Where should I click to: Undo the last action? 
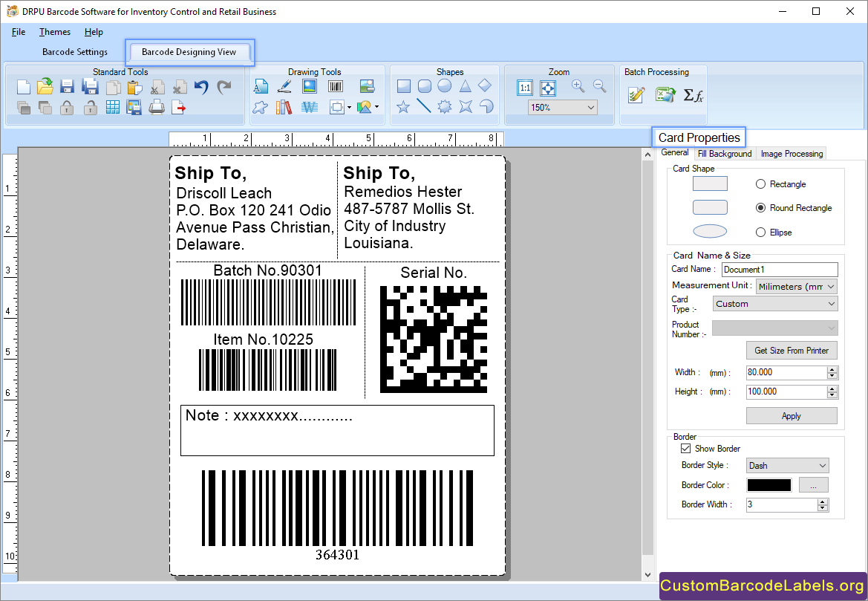click(201, 87)
